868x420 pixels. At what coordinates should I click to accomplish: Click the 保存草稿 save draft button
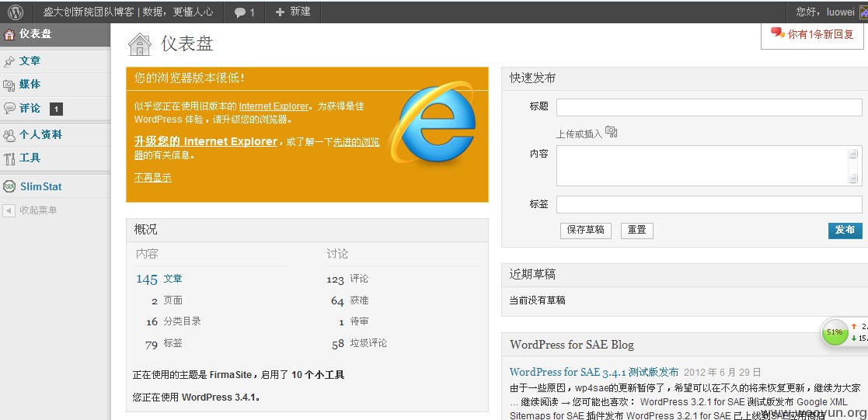[586, 231]
